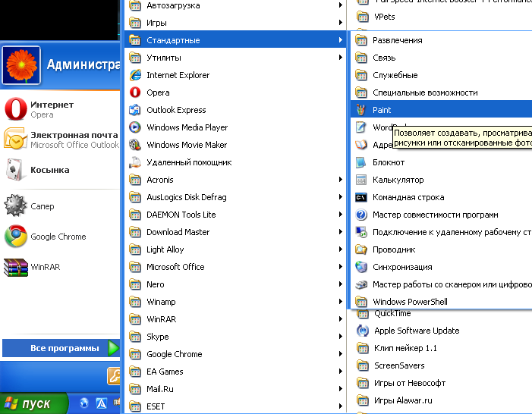Open Специальные возможности submenu folder

tap(441, 93)
